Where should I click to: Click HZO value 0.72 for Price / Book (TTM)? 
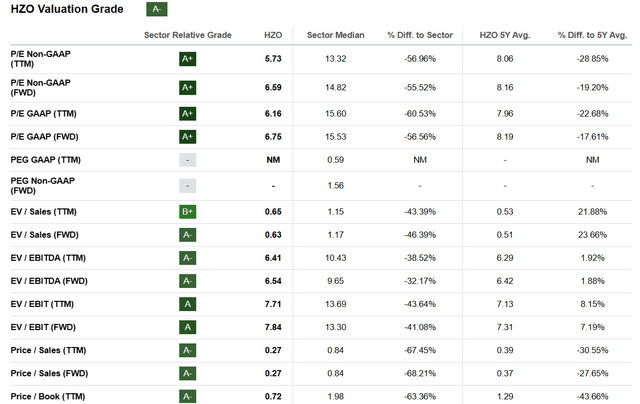click(x=273, y=396)
